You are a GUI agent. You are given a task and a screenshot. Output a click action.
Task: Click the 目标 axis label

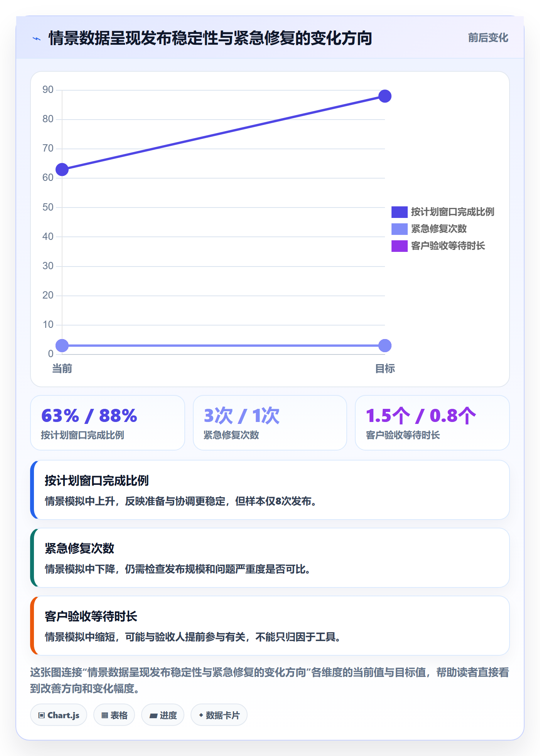385,369
